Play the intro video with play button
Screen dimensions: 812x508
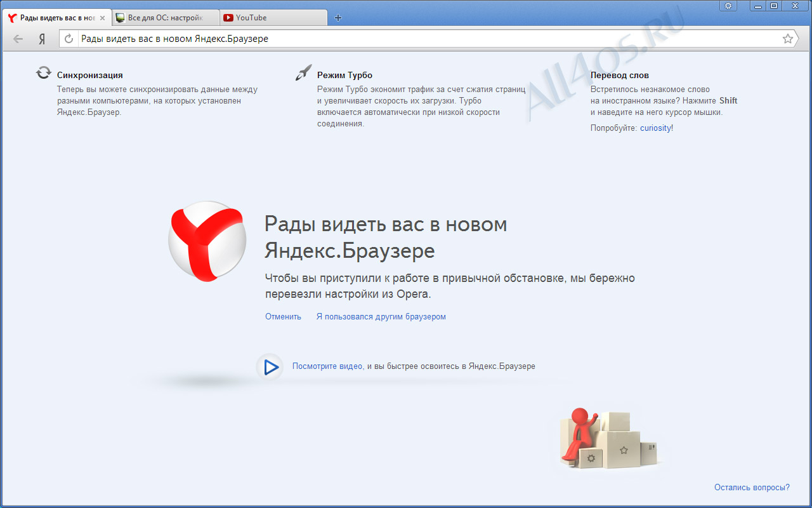270,366
